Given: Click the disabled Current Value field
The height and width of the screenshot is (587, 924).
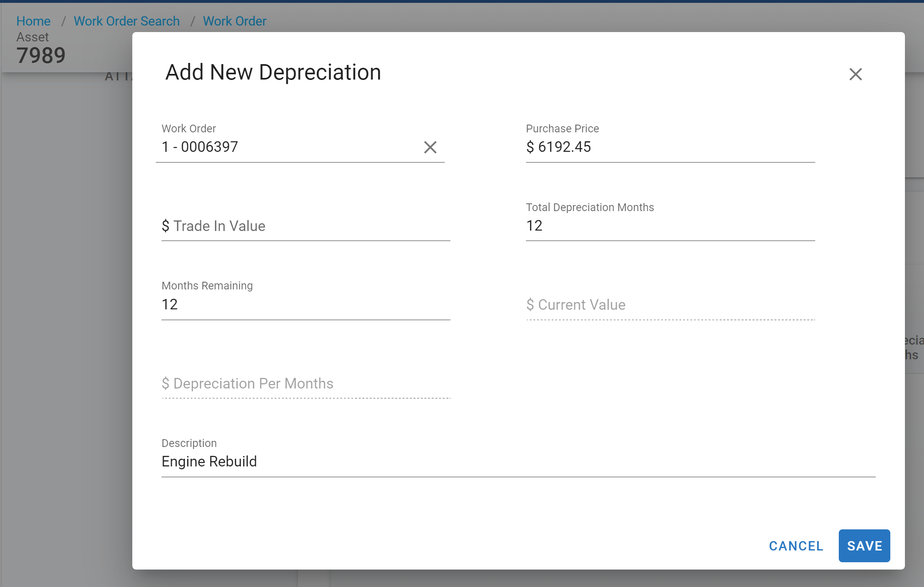Looking at the screenshot, I should coord(670,305).
